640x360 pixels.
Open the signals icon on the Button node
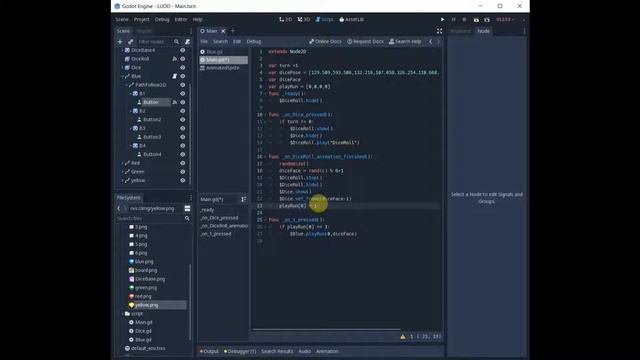(x=175, y=102)
